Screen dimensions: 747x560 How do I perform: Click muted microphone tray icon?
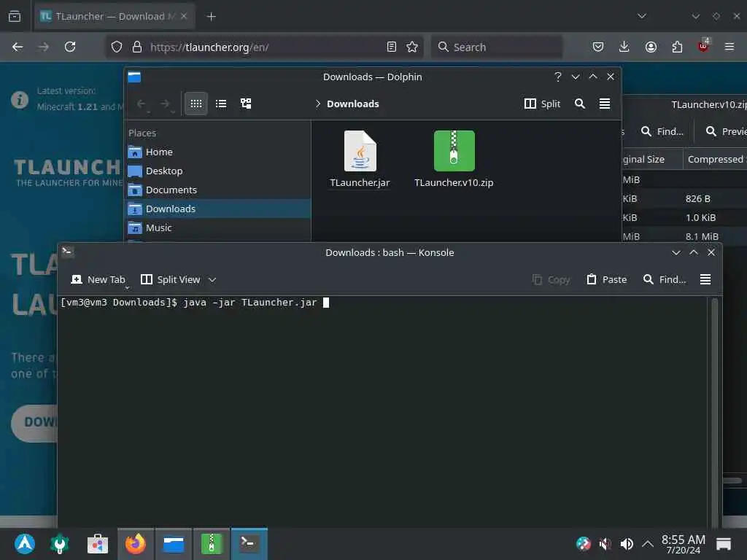[605, 543]
